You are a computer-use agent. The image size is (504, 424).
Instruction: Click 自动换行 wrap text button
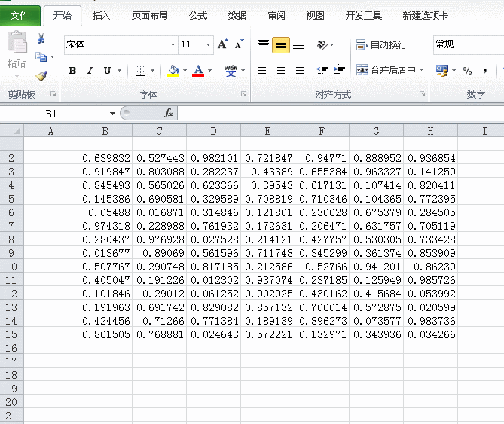click(x=381, y=45)
